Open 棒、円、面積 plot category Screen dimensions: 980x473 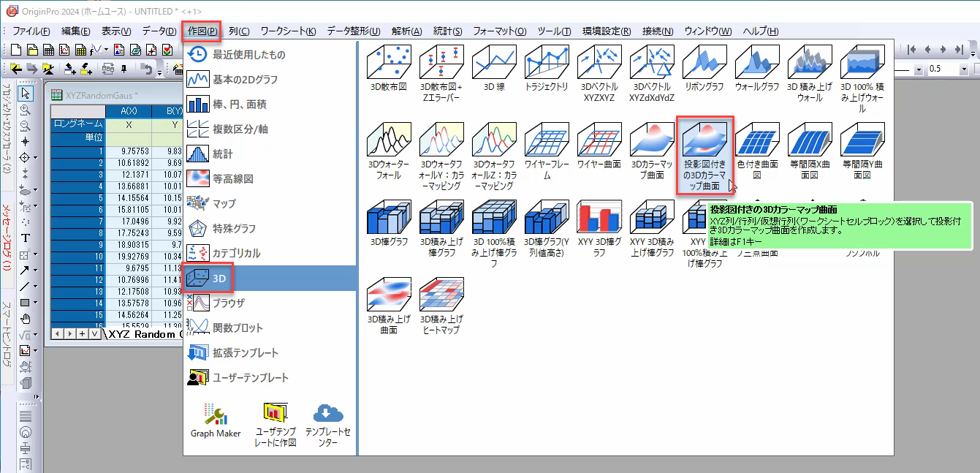point(270,104)
